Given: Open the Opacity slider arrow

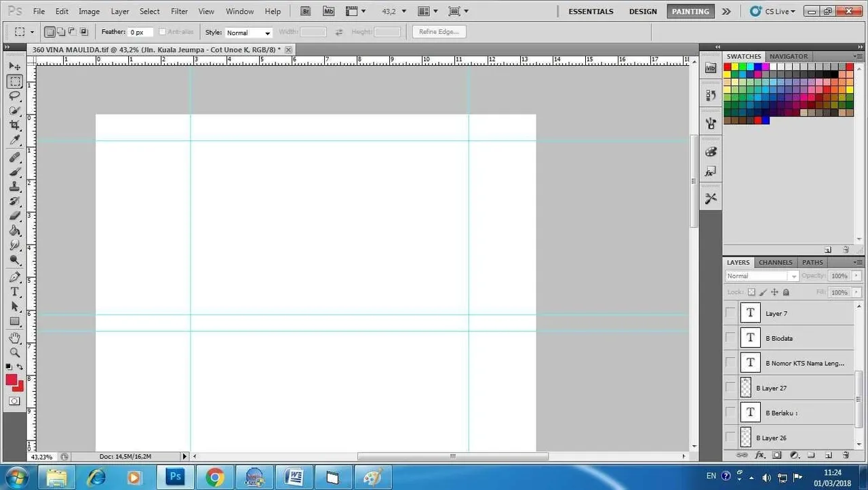Looking at the screenshot, I should click(857, 276).
